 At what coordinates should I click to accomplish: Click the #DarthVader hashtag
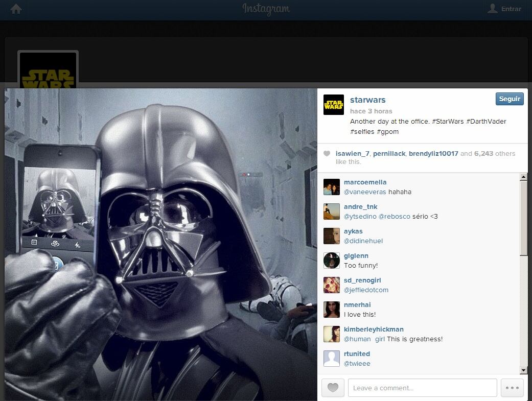(x=486, y=122)
